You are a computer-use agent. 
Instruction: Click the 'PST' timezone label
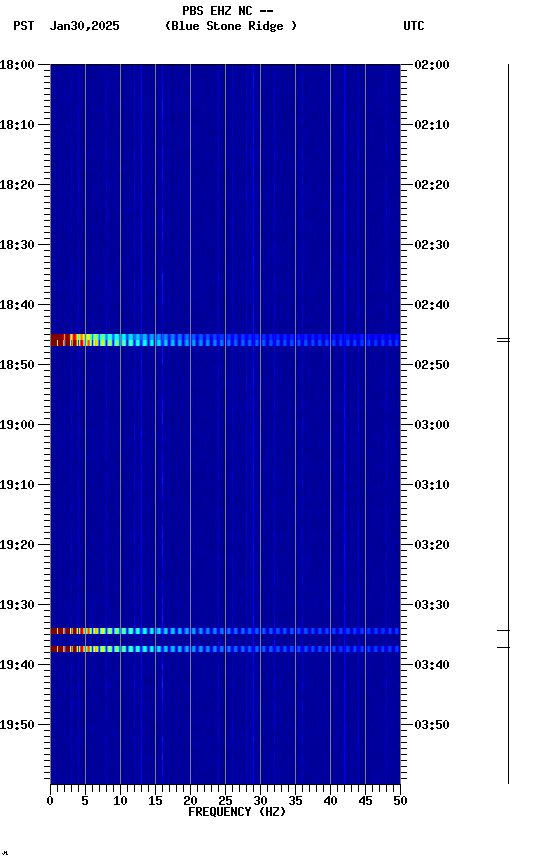24,26
